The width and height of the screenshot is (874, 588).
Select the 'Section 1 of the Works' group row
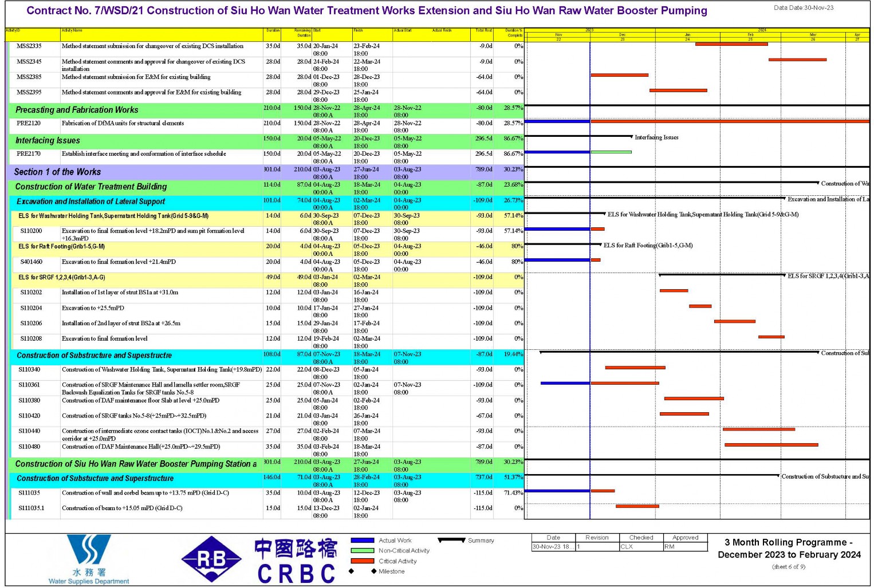click(265, 172)
